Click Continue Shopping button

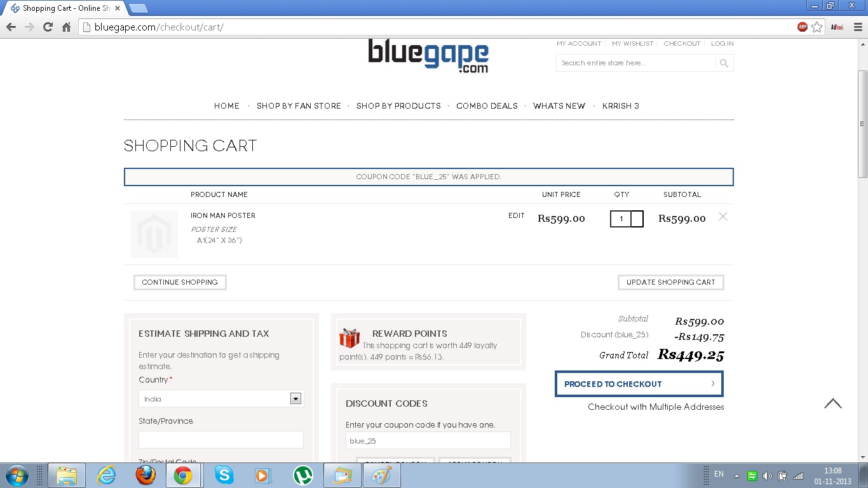(x=180, y=282)
